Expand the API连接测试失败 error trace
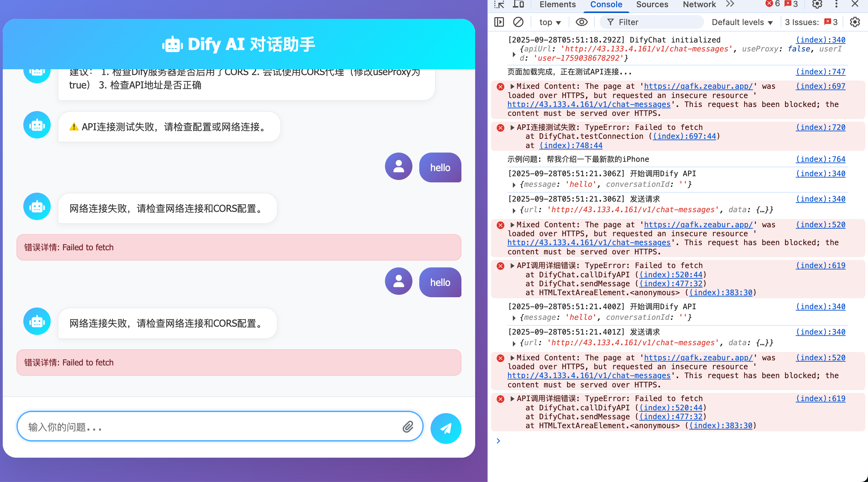Viewport: 868px width, 482px height. [x=512, y=128]
